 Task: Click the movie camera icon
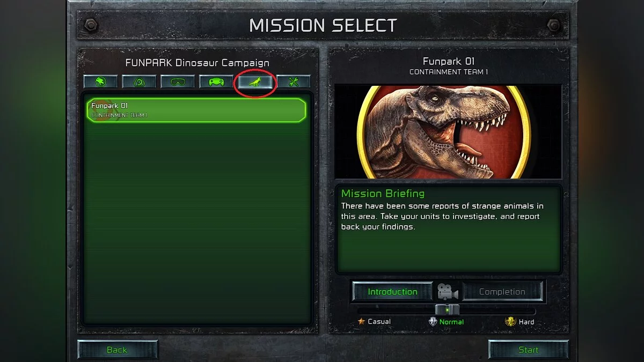pos(448,292)
